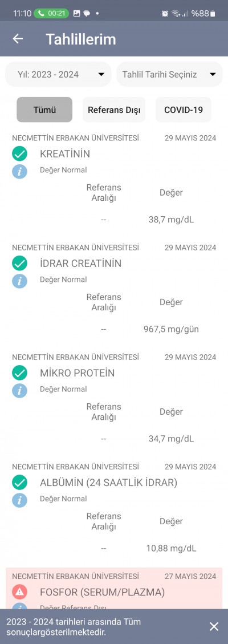Dismiss the bottom notification with X
Screen dimensions: 228x644
[x=214, y=626]
